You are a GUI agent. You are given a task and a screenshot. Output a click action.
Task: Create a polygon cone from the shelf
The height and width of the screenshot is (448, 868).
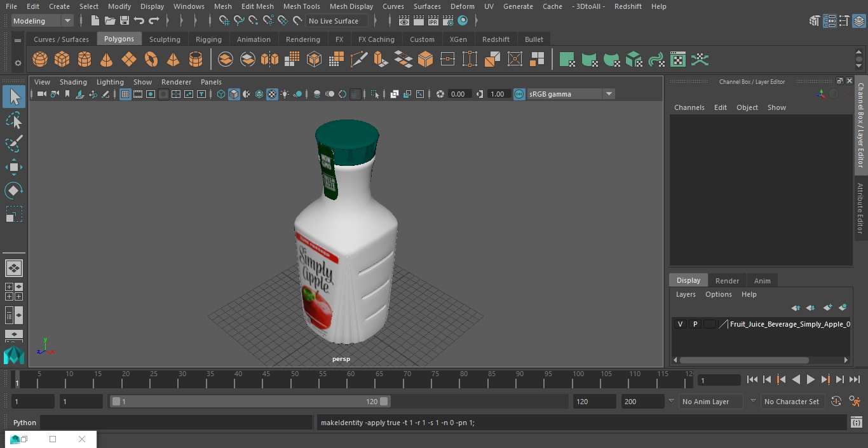tap(107, 60)
